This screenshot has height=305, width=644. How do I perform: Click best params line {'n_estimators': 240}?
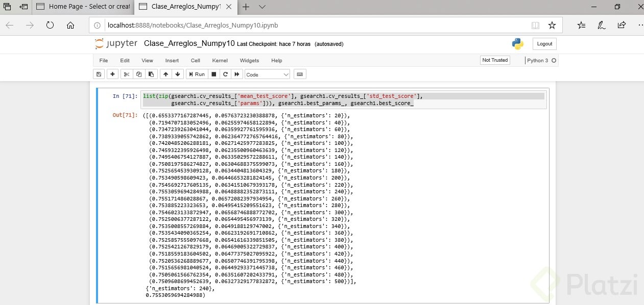pyautogui.click(x=180, y=288)
